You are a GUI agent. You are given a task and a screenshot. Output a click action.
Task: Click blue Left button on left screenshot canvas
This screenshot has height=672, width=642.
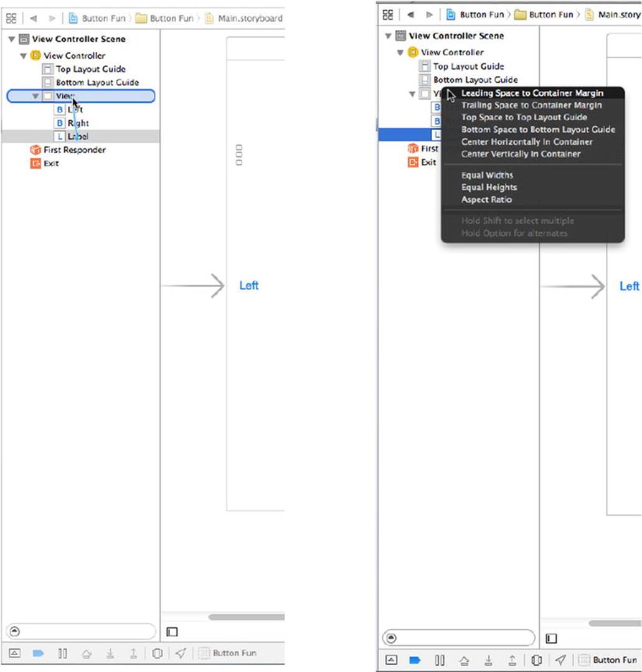(248, 285)
